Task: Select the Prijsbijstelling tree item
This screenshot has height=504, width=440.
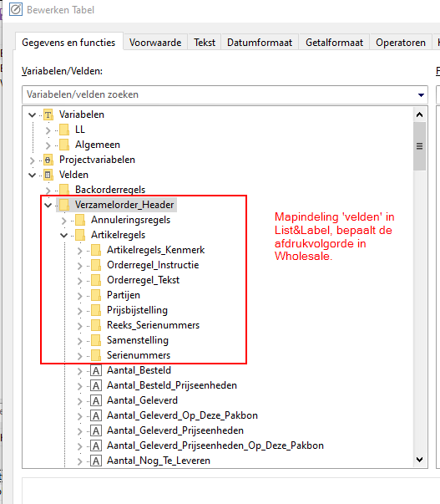Action: (x=137, y=310)
